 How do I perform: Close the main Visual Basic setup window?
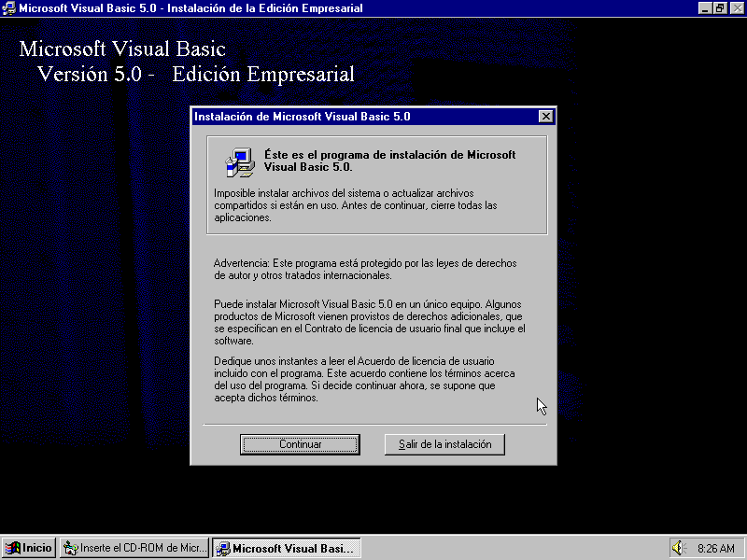(x=737, y=8)
